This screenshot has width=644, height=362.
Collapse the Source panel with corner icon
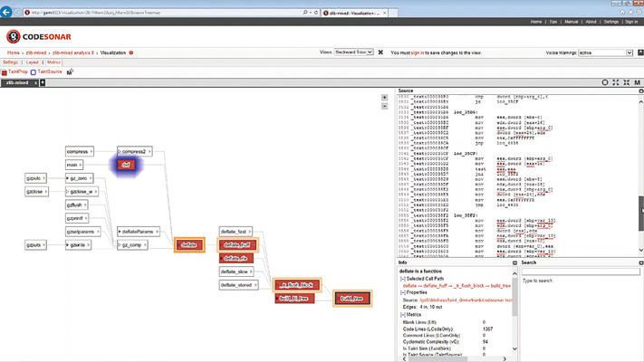coord(640,90)
